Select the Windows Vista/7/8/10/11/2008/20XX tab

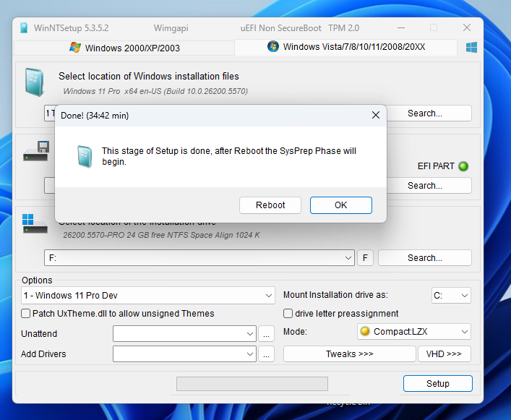345,47
